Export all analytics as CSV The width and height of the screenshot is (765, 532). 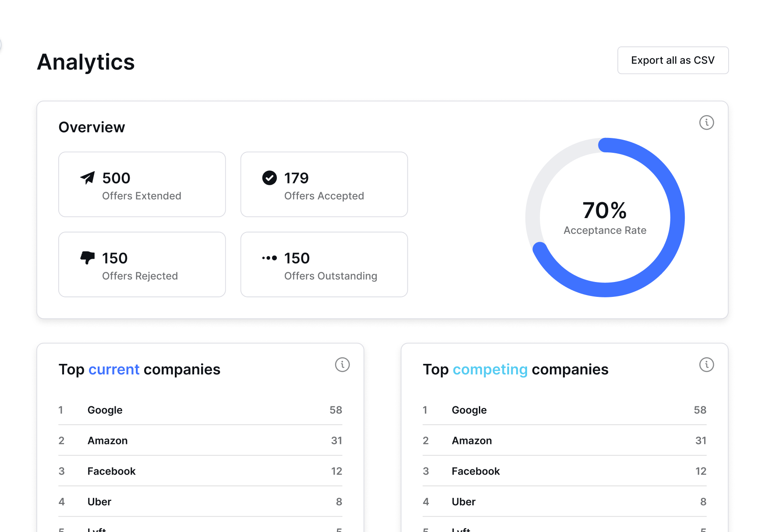click(x=673, y=60)
